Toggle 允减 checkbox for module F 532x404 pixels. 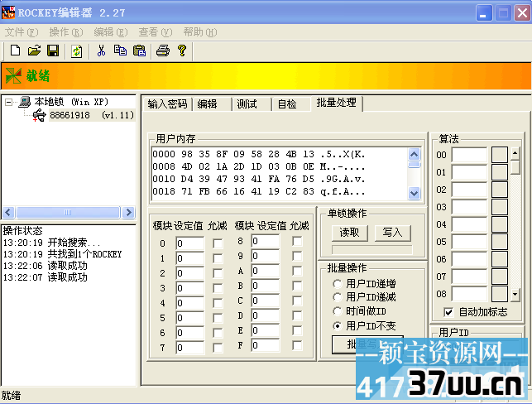[297, 345]
